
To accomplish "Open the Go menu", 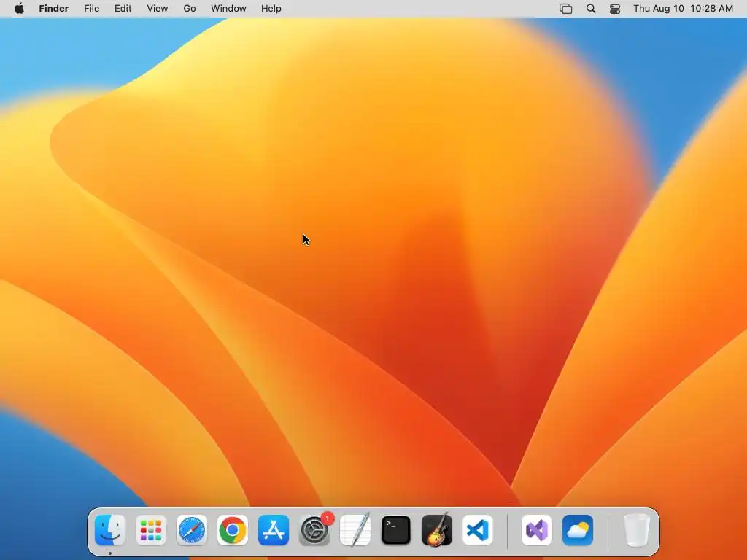I will pos(190,9).
